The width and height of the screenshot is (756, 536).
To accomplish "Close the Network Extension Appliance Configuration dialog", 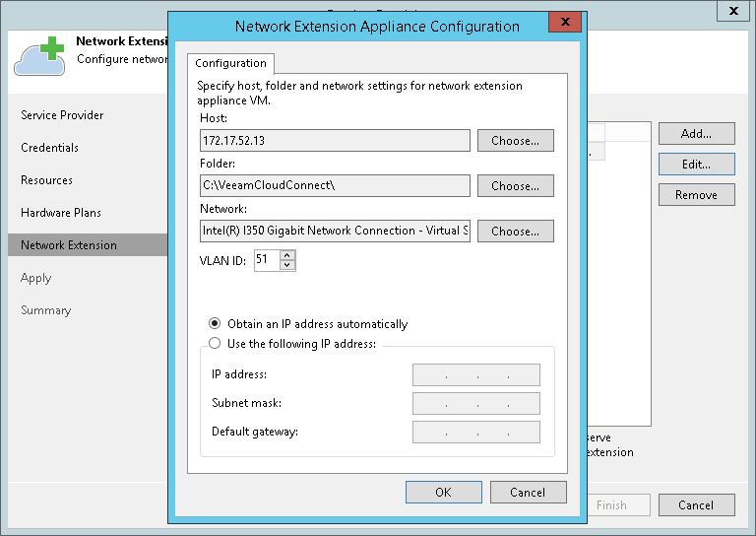I will (565, 22).
